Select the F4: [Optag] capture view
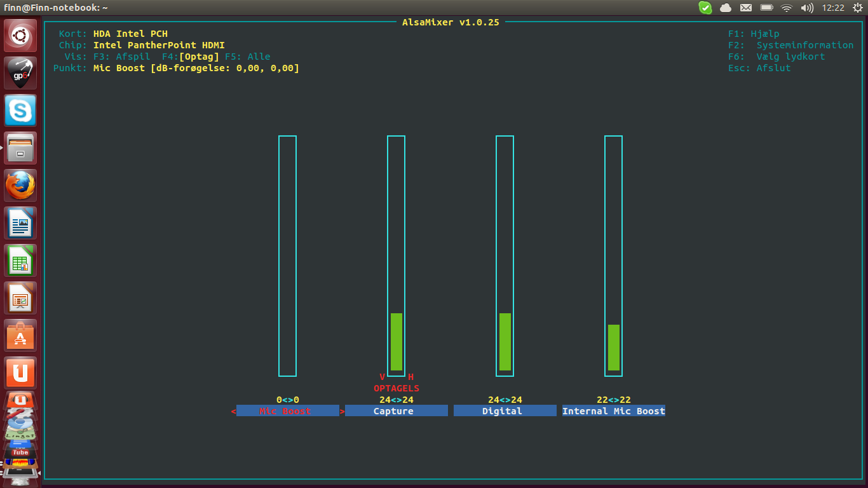Screen dimensions: 868x488 click(191, 57)
